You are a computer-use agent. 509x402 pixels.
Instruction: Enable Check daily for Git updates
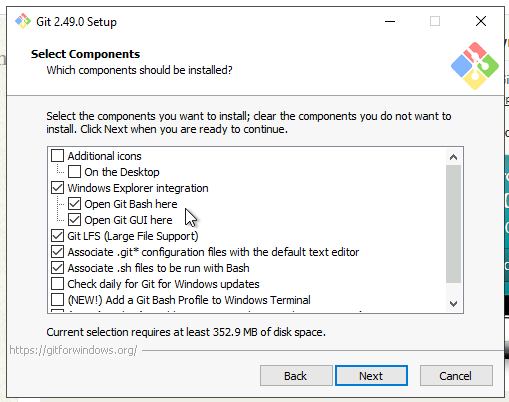click(57, 284)
